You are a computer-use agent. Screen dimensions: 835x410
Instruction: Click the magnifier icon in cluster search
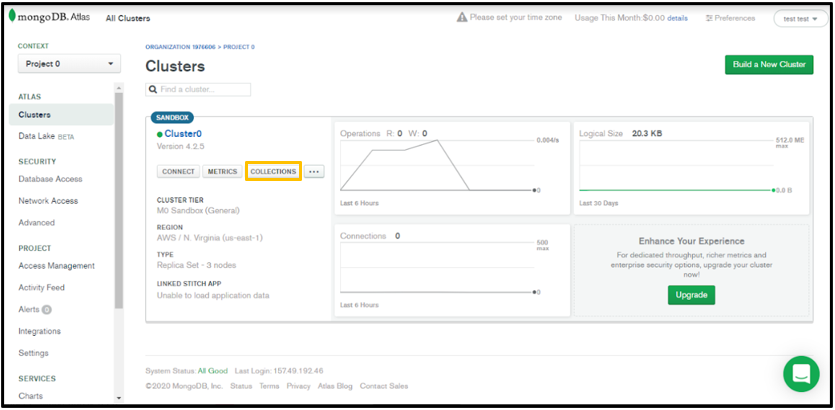click(x=154, y=90)
